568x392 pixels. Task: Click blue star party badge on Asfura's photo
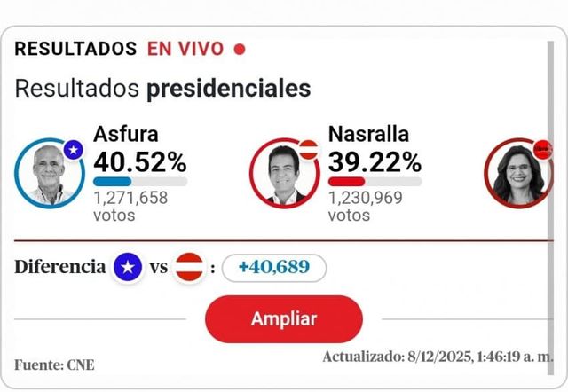click(x=75, y=150)
